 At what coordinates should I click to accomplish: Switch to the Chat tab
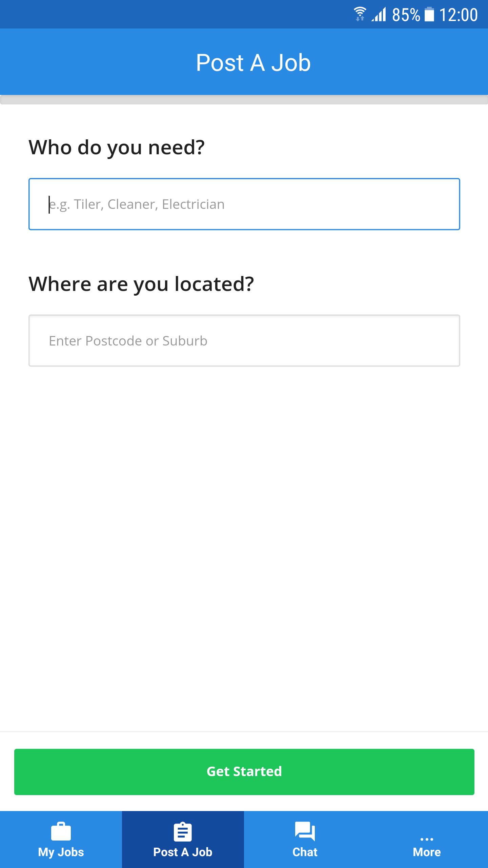[x=305, y=844]
